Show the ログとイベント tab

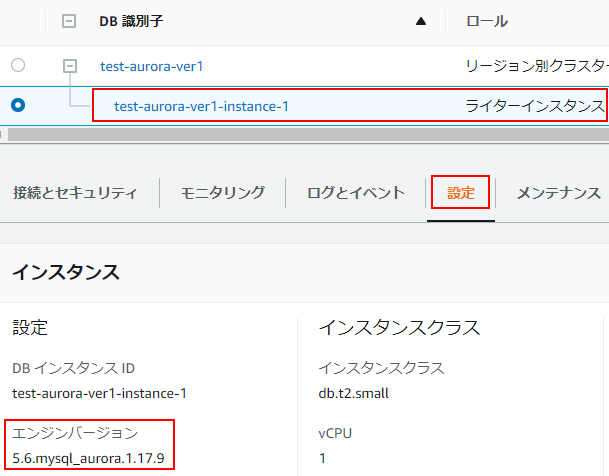coord(355,193)
